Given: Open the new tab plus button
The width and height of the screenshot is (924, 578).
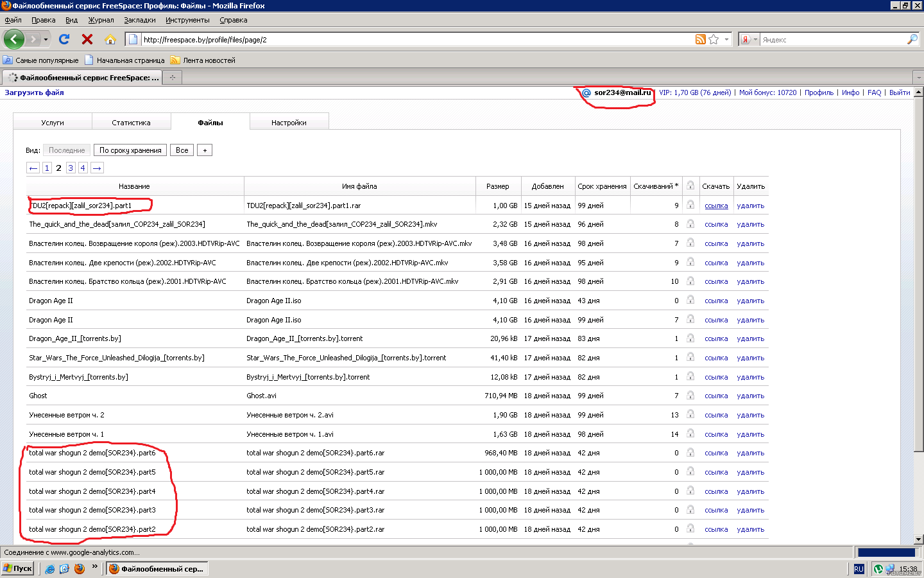Looking at the screenshot, I should pos(172,77).
